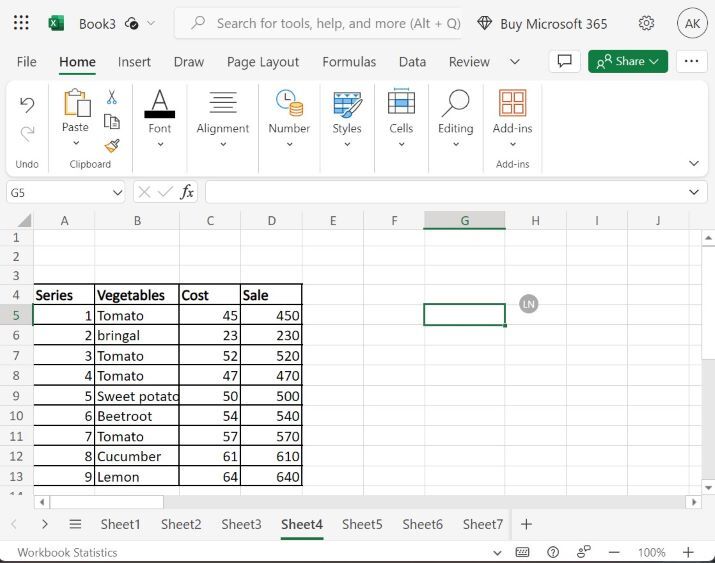715x563 pixels.
Task: Switch to the Insert tab
Action: pyautogui.click(x=134, y=62)
